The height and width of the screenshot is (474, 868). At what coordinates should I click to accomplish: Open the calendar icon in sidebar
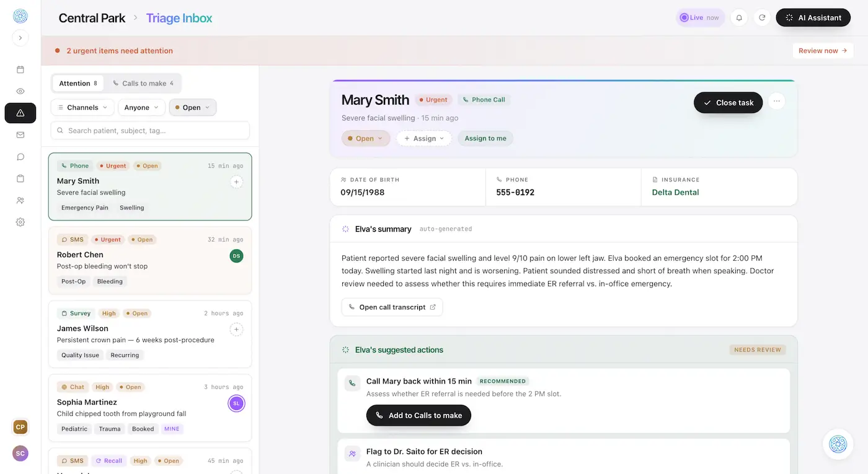pos(20,69)
